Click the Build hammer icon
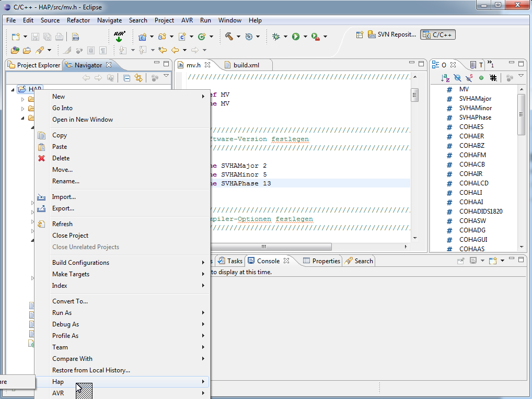 [x=229, y=36]
